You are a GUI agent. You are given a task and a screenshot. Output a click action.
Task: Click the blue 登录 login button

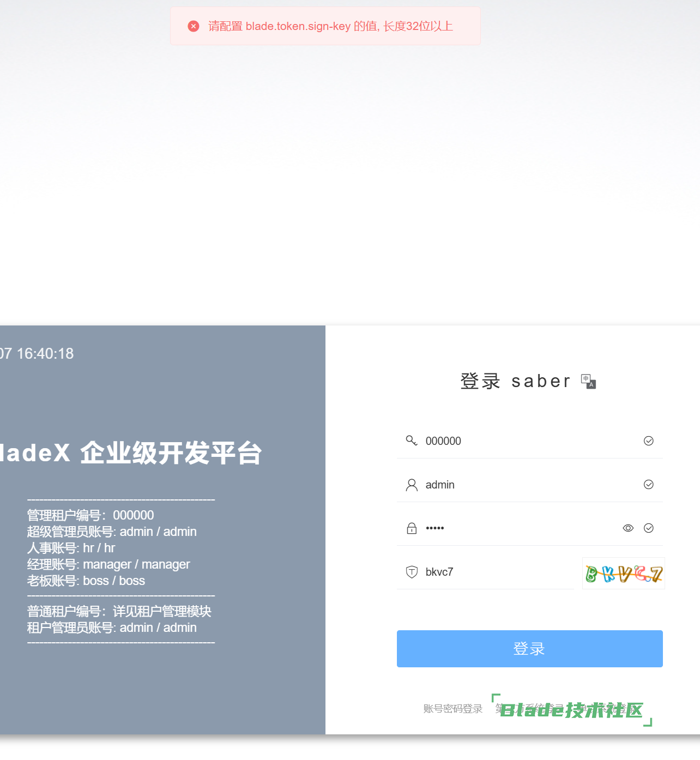click(x=529, y=649)
